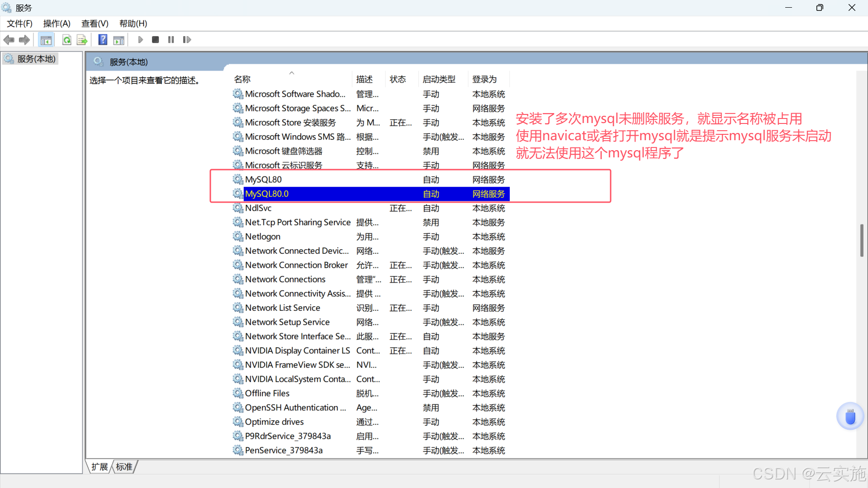Select the NdlSvc service
The image size is (868, 488).
click(371, 208)
